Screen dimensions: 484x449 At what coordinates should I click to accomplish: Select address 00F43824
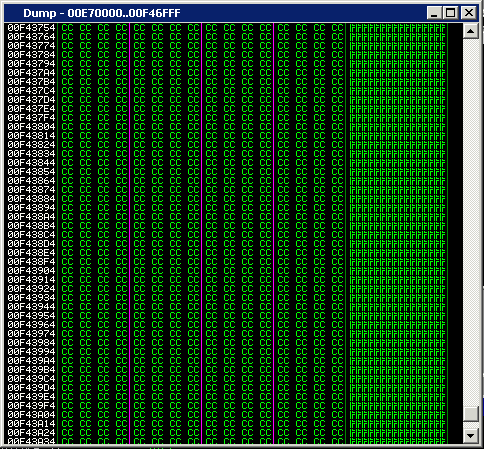[x=31, y=145]
